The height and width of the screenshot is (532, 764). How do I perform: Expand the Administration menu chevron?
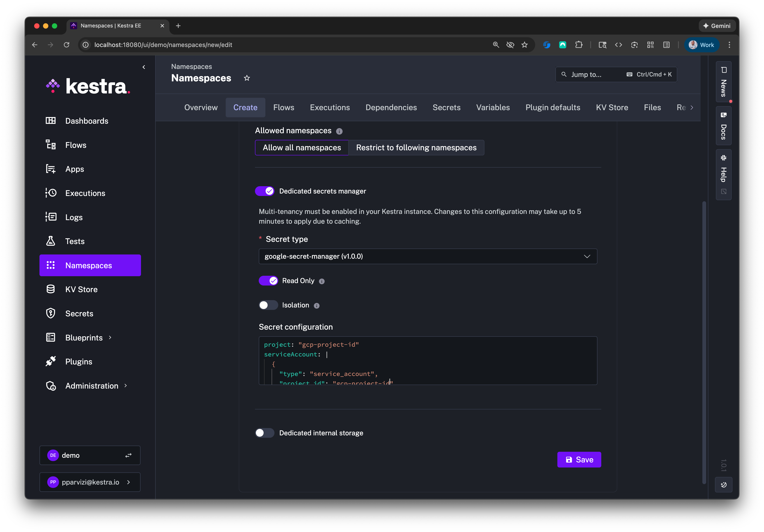coord(125,386)
